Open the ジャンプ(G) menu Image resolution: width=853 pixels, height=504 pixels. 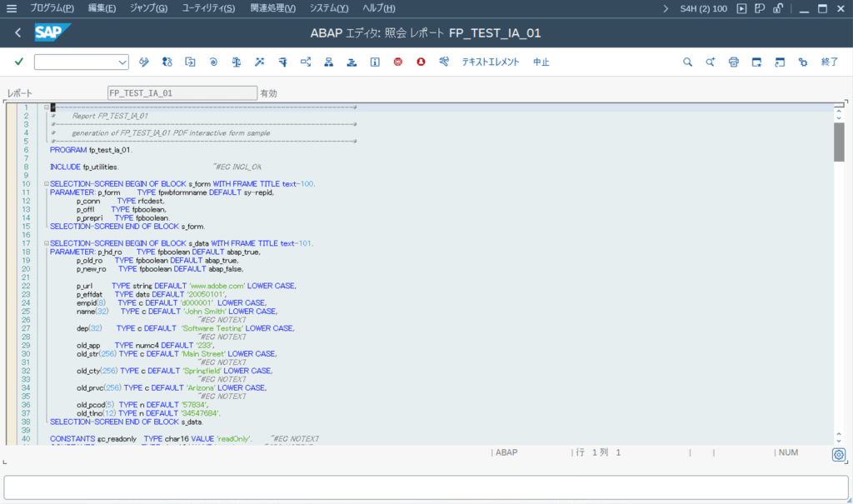pos(148,8)
